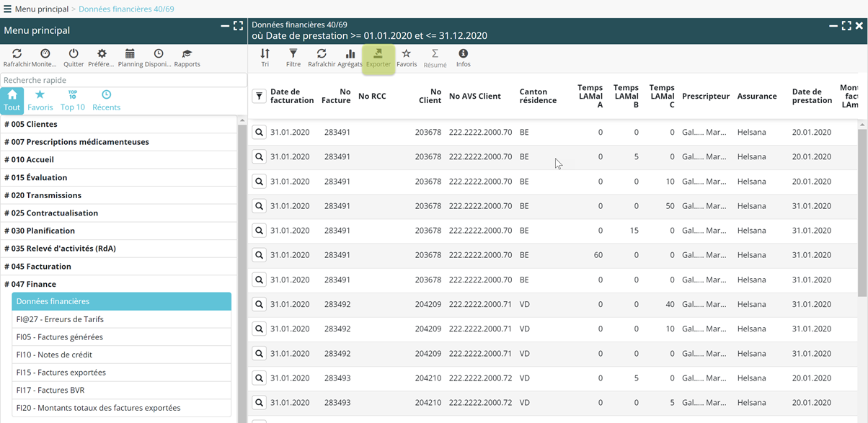The height and width of the screenshot is (423, 868).
Task: Select FI15 - Factures exportées entry
Action: click(x=61, y=373)
